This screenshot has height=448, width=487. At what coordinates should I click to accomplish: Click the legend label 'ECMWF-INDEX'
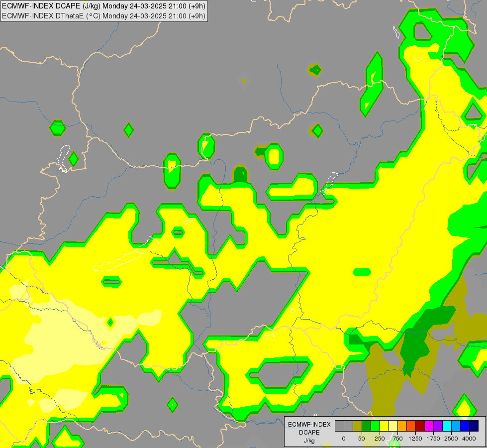(x=309, y=425)
